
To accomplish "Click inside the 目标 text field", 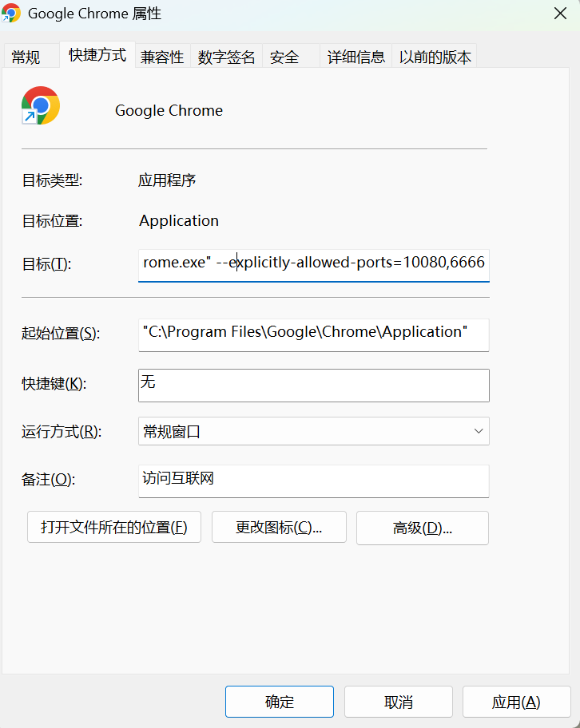I will 313,263.
